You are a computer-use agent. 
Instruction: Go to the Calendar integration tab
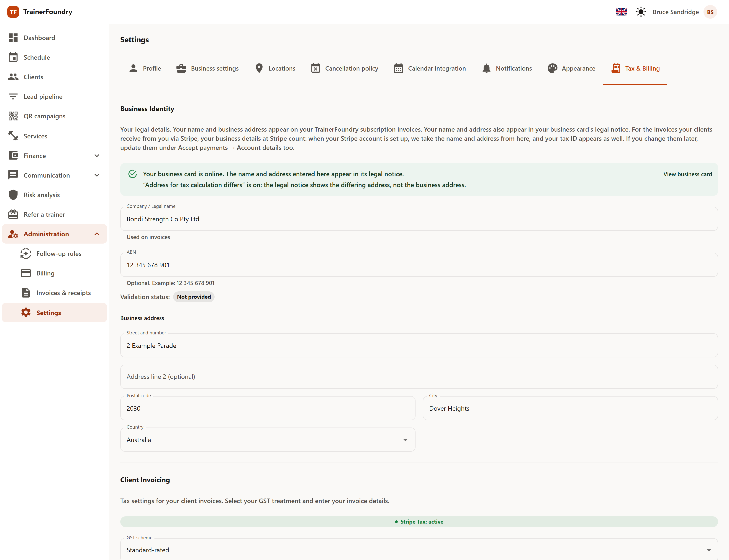tap(429, 68)
